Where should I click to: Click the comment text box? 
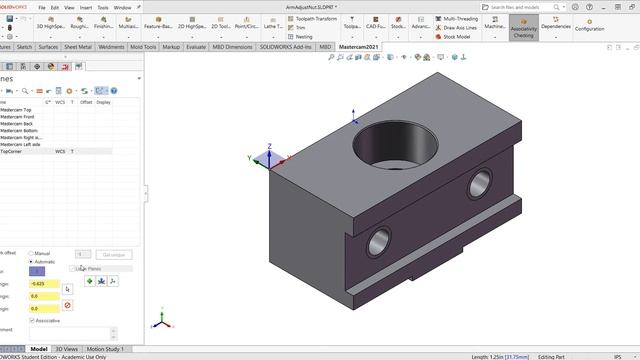pyautogui.click(x=70, y=333)
